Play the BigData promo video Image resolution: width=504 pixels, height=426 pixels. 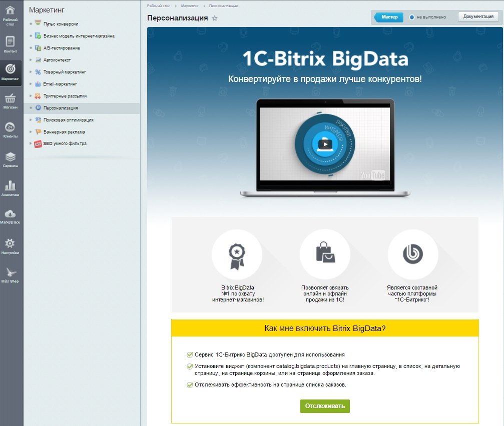coord(325,144)
